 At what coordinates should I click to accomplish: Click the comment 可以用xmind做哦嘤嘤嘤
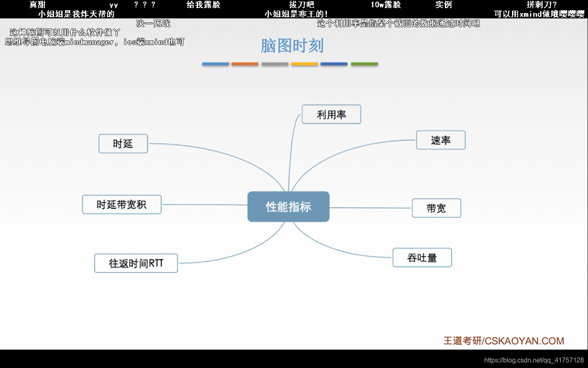[x=539, y=14]
